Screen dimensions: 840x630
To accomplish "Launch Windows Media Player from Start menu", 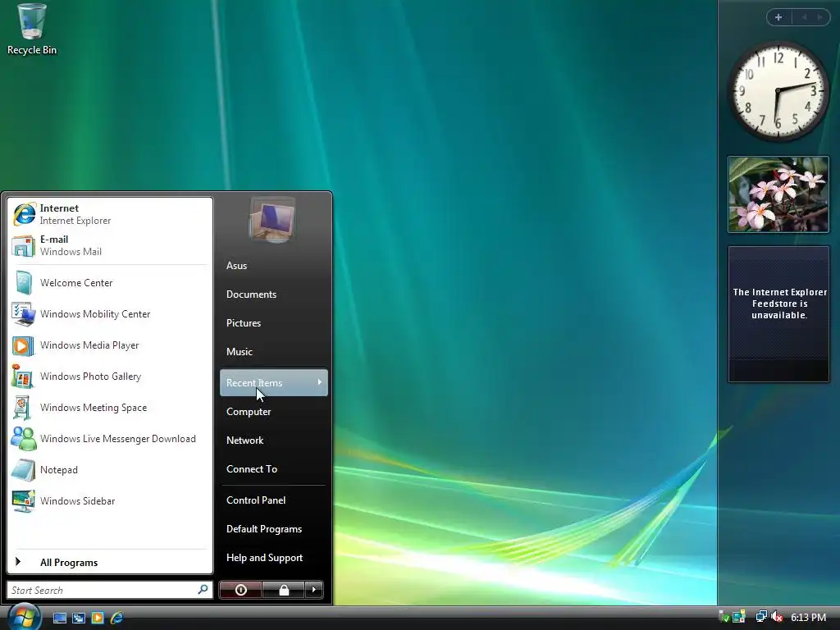I will pyautogui.click(x=110, y=345).
